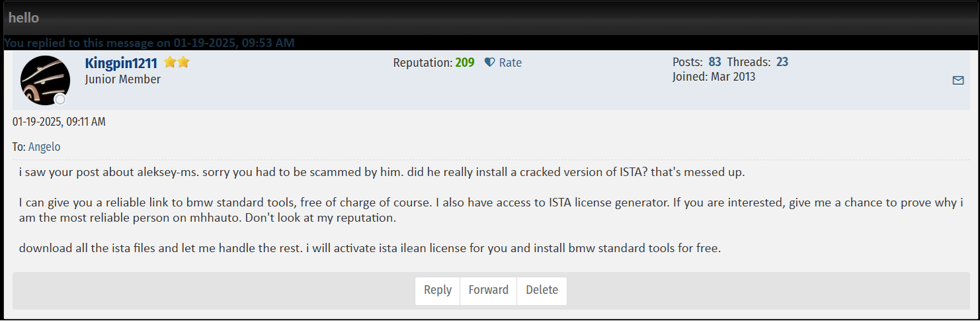View Kingpin1211's 83 posts

coord(715,62)
